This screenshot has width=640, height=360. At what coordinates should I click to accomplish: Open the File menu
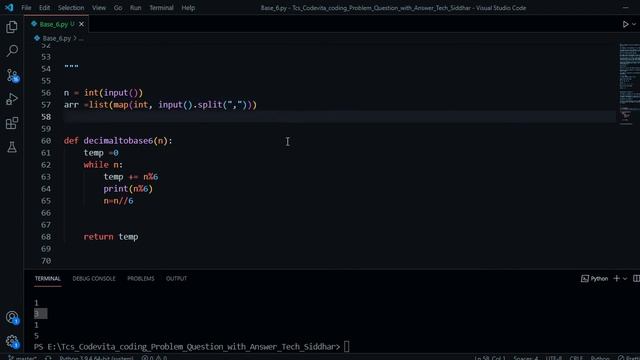coord(26,8)
